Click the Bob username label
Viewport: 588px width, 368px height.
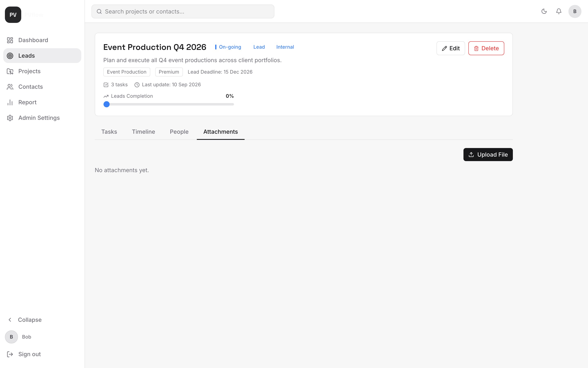coord(27,337)
